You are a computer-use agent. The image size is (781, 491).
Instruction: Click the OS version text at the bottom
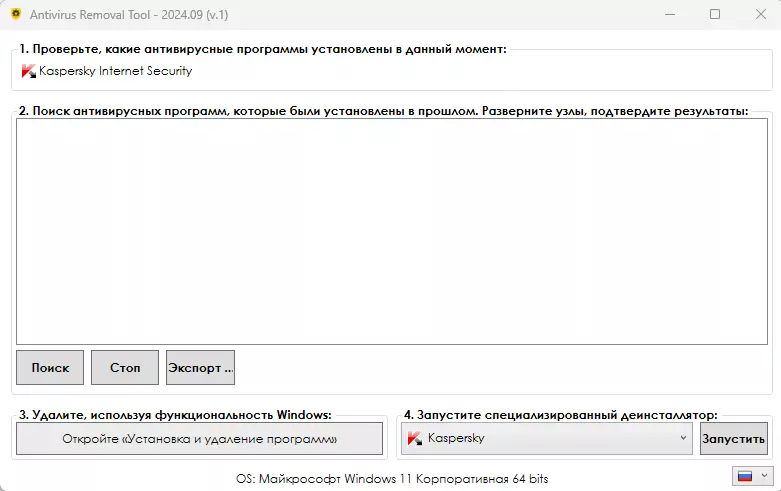391,479
